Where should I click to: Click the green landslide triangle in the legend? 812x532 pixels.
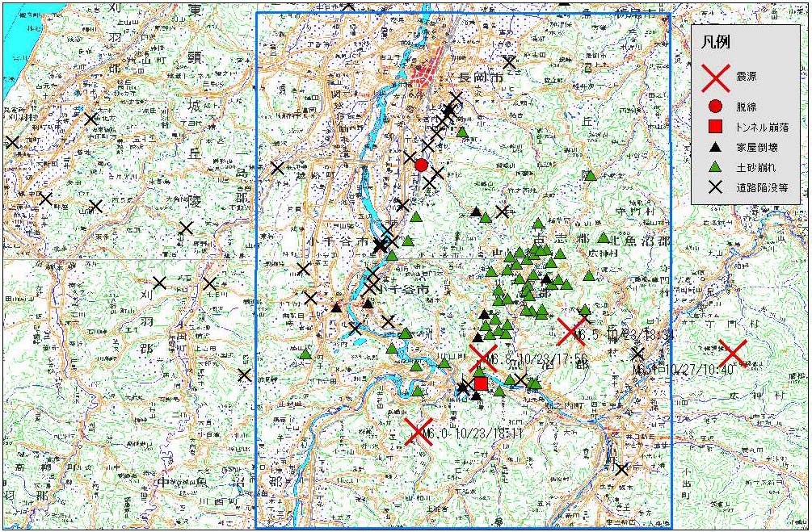(716, 167)
